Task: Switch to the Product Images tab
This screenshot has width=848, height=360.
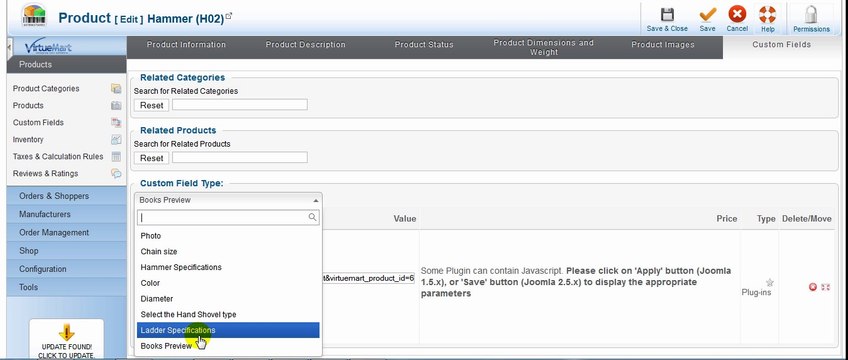Action: 662,45
